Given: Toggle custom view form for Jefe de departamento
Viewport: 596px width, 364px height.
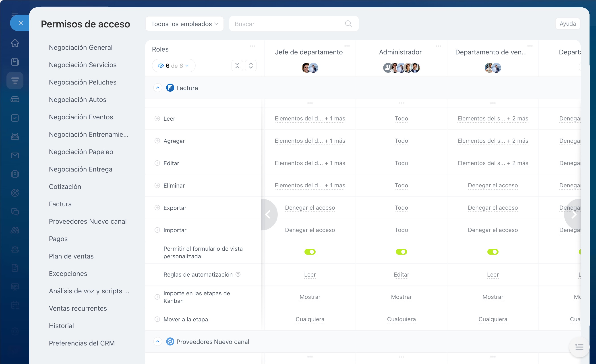Looking at the screenshot, I should [310, 252].
